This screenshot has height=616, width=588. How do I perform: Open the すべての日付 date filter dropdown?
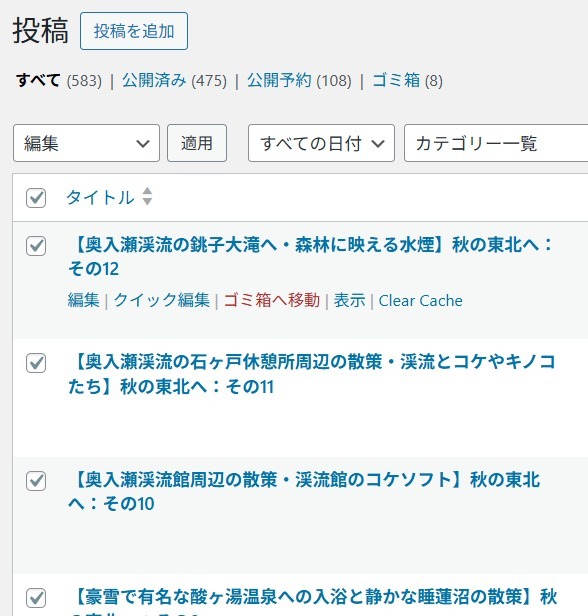tap(321, 143)
